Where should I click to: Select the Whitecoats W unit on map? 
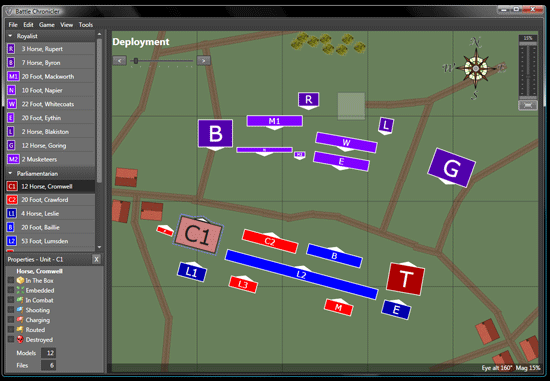coord(346,142)
